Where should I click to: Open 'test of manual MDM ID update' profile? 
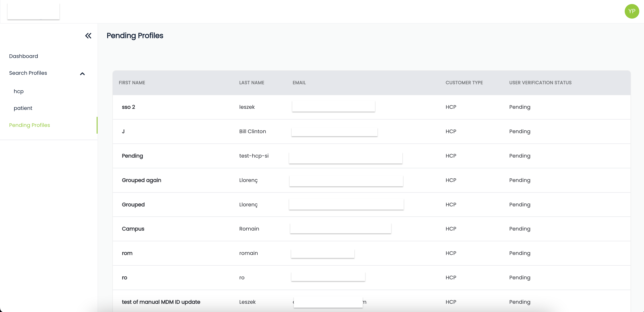[x=161, y=302]
